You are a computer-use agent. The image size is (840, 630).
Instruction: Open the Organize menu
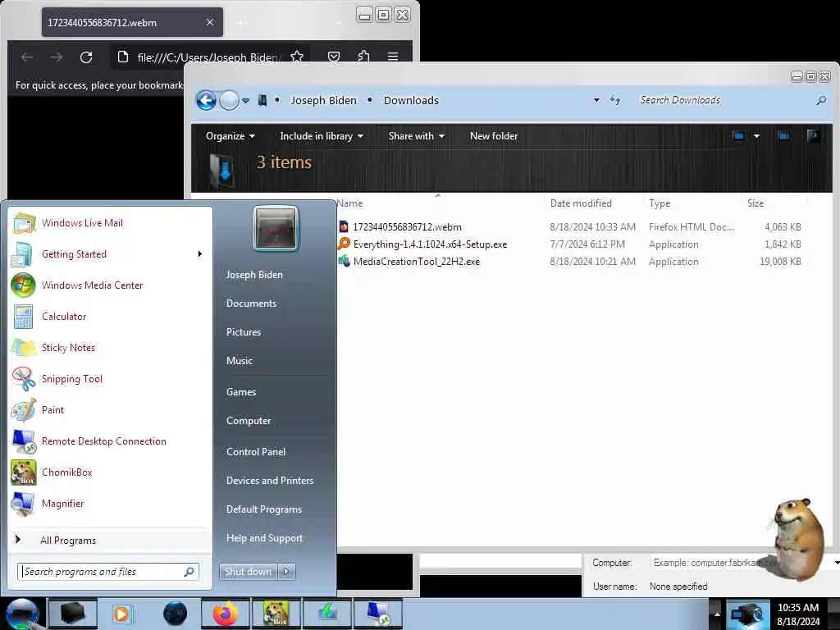pyautogui.click(x=230, y=136)
